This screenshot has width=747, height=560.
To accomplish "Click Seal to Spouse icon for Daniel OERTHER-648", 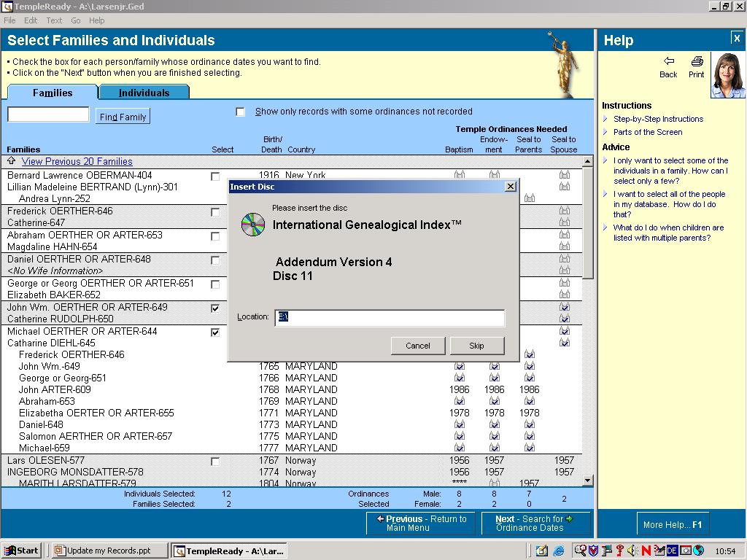I will pyautogui.click(x=565, y=259).
